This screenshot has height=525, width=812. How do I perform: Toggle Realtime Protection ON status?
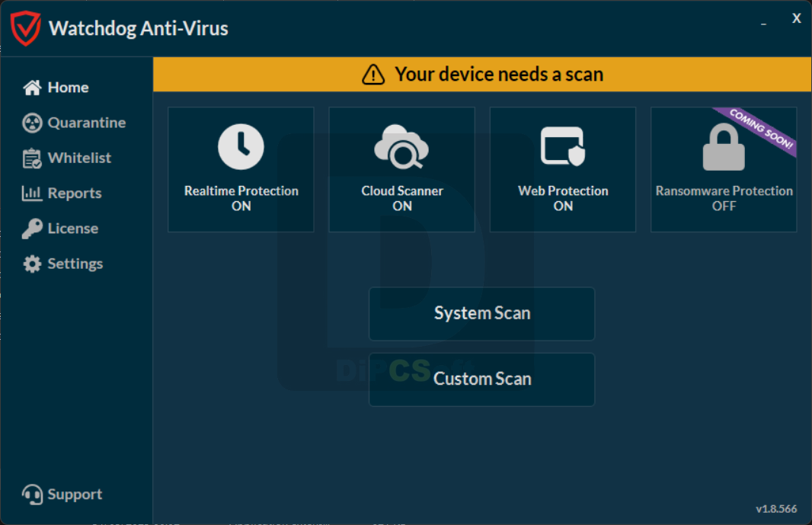tap(241, 169)
